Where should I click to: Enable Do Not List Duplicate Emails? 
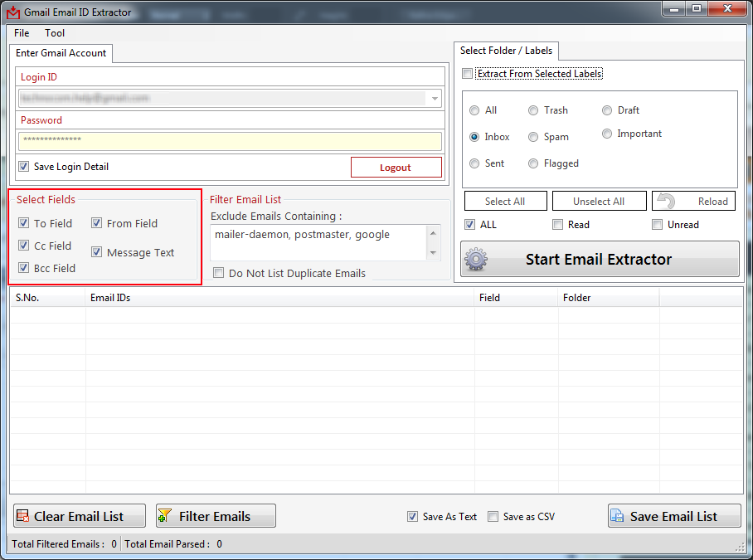(218, 273)
